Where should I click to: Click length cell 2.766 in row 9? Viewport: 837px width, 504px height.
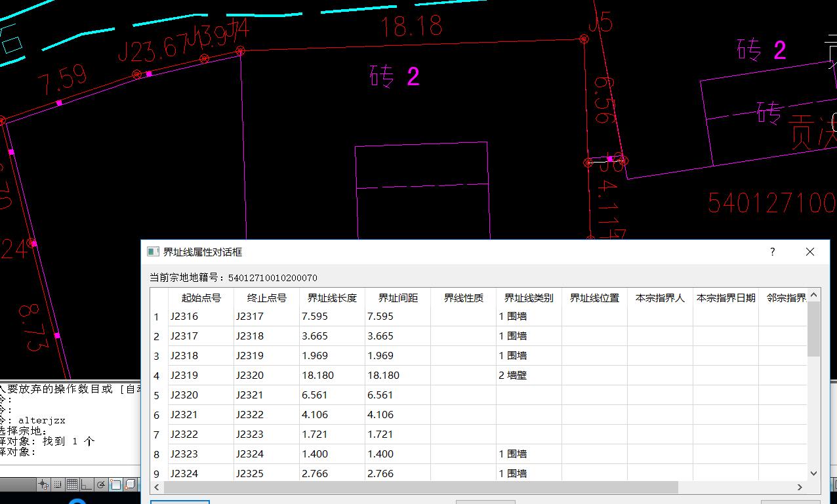point(333,473)
